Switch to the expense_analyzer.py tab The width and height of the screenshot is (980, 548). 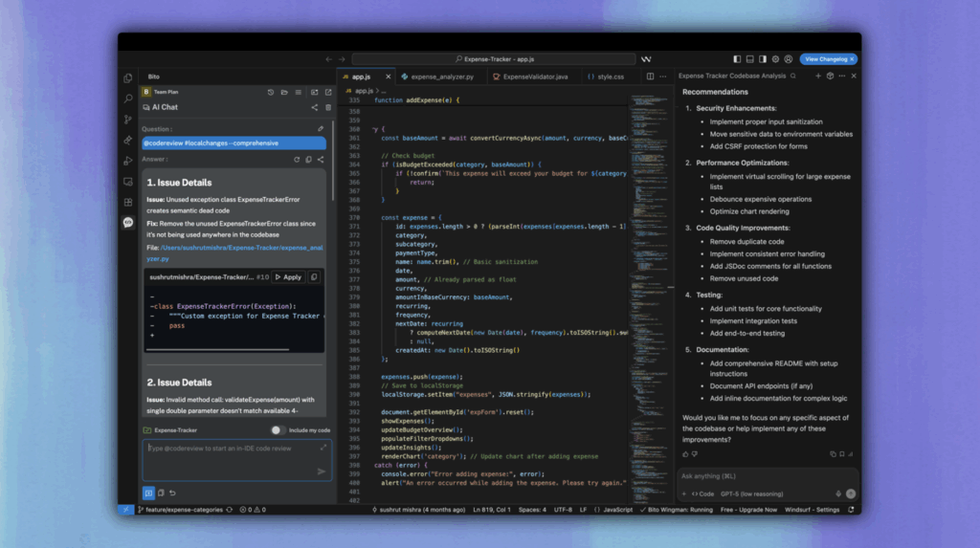(x=441, y=77)
